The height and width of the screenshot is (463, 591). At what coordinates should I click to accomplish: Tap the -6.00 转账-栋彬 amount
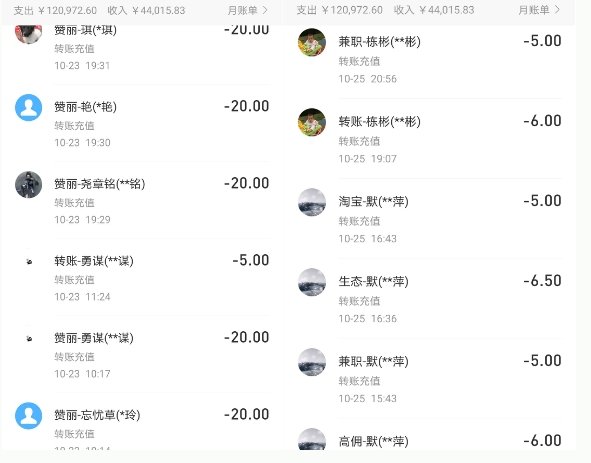point(542,121)
